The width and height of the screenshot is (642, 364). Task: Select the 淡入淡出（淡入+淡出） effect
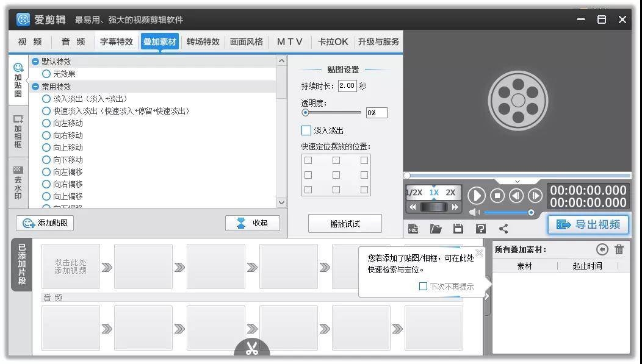point(46,99)
